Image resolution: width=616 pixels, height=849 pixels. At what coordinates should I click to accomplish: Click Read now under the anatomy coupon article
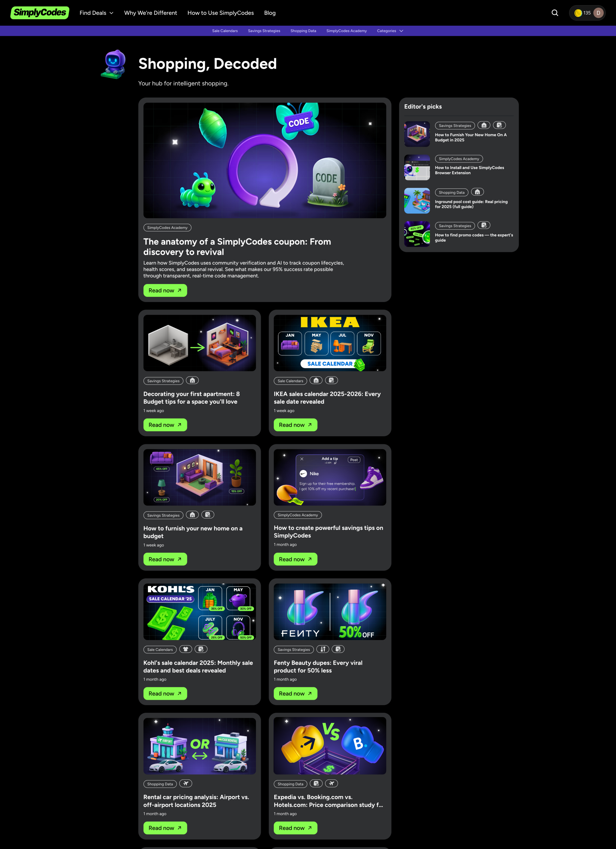pos(165,290)
